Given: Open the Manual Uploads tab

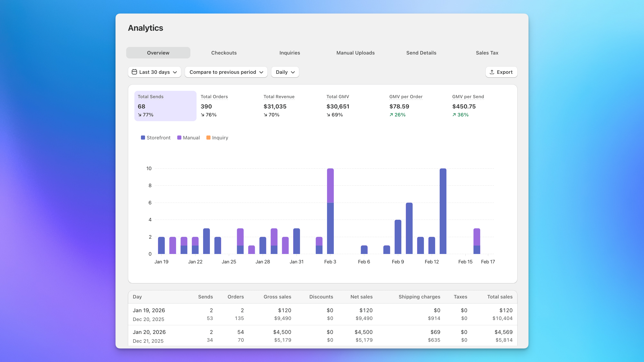Looking at the screenshot, I should pyautogui.click(x=355, y=53).
